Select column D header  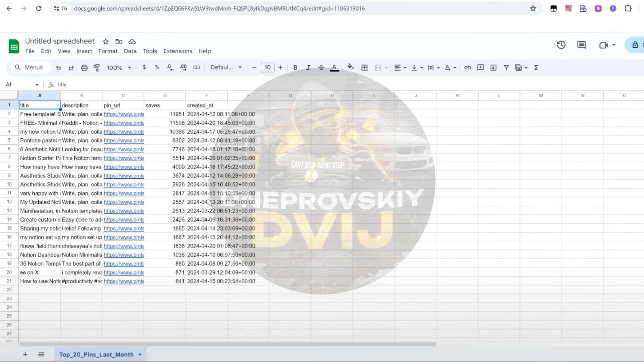(x=165, y=95)
